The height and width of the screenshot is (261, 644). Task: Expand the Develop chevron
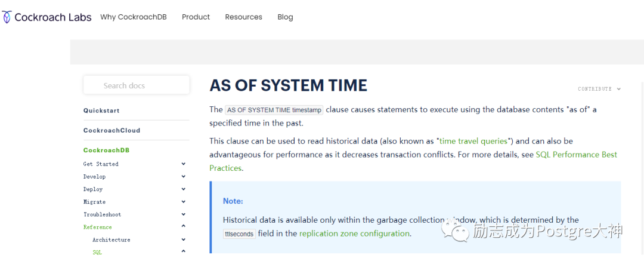click(183, 177)
